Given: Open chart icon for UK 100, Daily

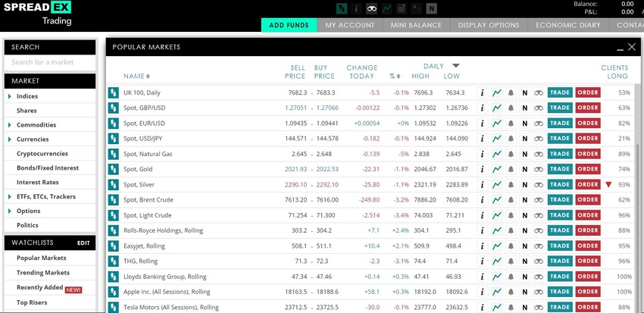Looking at the screenshot, I should pyautogui.click(x=497, y=92).
